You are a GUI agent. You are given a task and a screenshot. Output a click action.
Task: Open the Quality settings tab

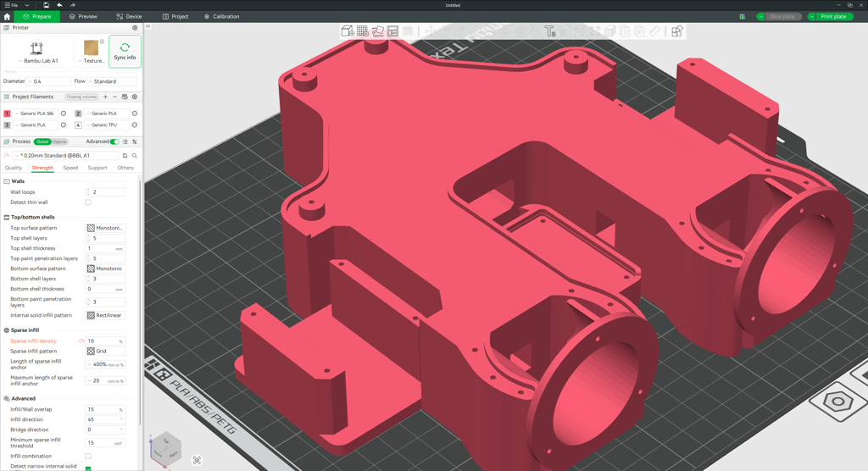point(14,168)
